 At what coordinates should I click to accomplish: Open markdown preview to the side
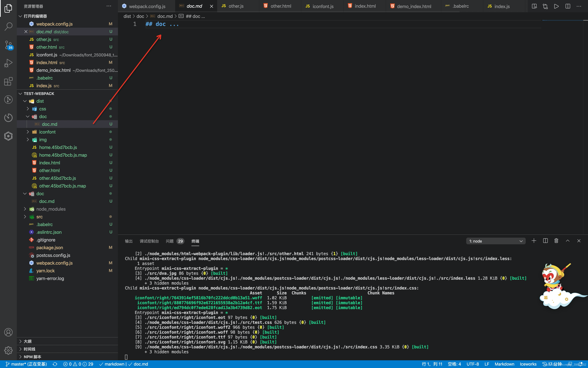(x=534, y=6)
